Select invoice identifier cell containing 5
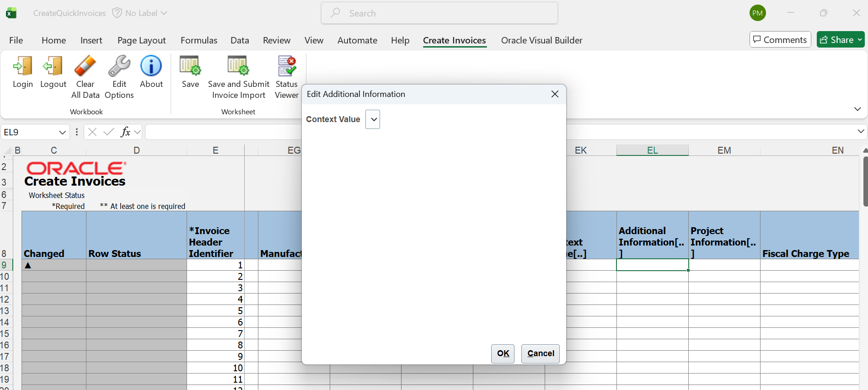This screenshot has width=868, height=390. 215,311
